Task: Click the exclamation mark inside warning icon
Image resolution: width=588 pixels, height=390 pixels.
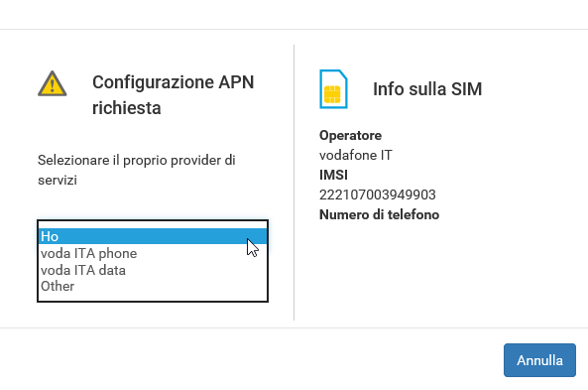Action: [53, 85]
